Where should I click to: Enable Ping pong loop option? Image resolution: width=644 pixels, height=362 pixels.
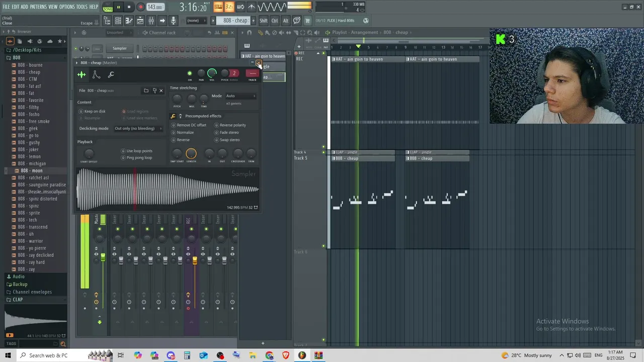click(x=136, y=158)
